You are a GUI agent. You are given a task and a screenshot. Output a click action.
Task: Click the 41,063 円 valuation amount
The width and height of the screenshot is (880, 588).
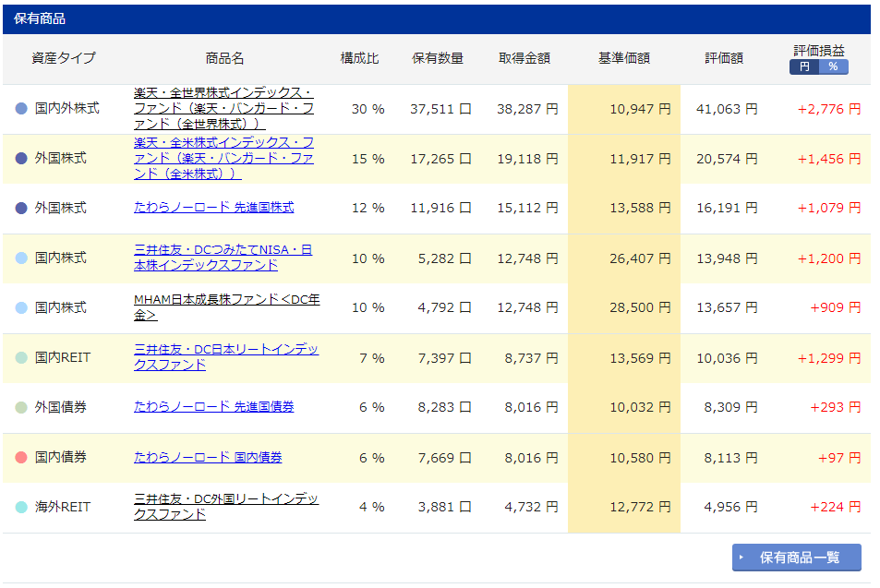(x=728, y=109)
